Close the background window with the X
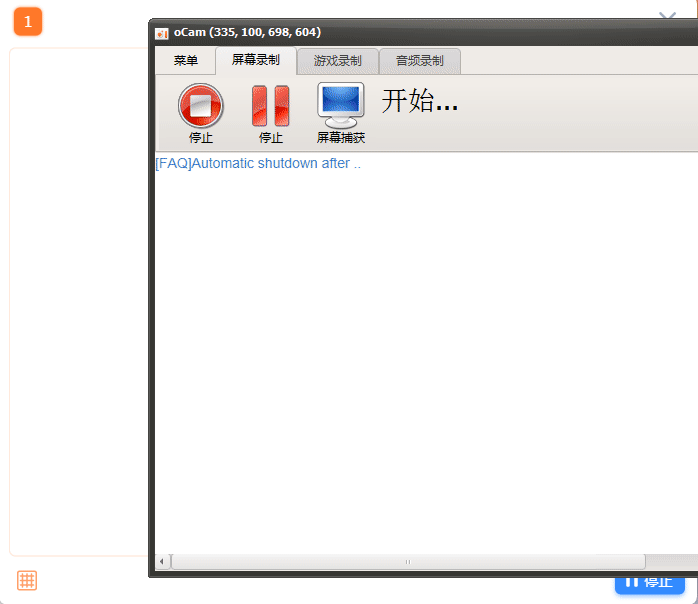This screenshot has width=698, height=604. (x=667, y=16)
